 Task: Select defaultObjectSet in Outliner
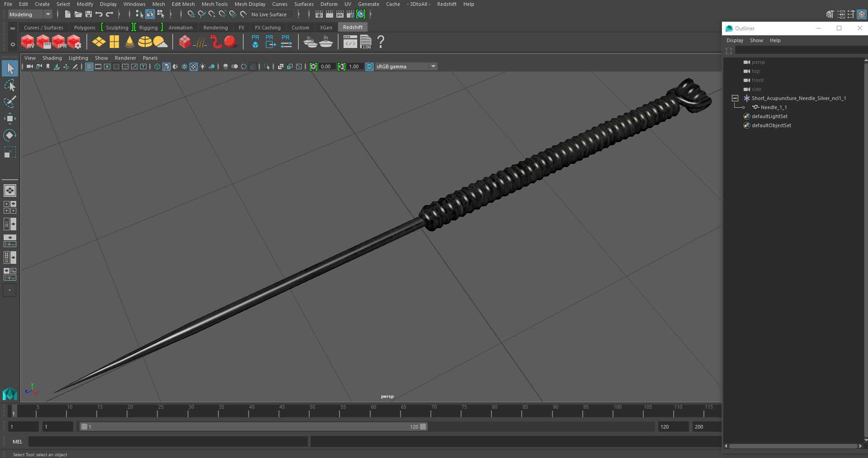(771, 125)
